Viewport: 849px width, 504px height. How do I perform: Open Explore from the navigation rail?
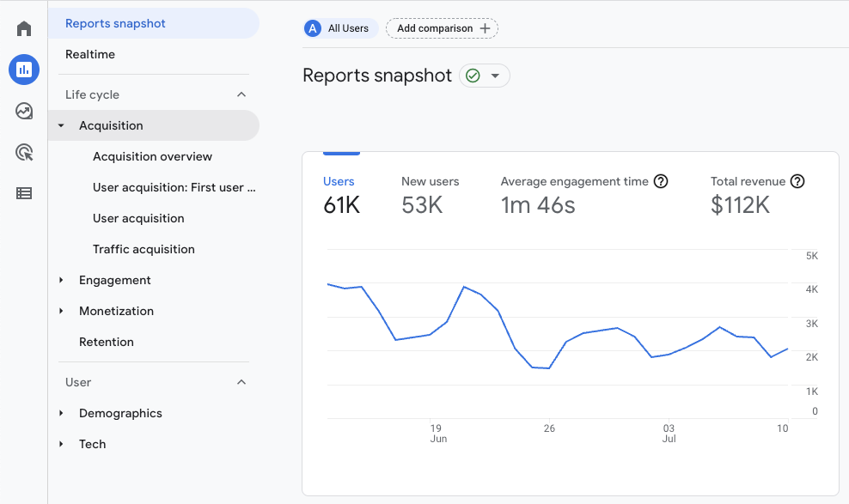click(x=23, y=111)
